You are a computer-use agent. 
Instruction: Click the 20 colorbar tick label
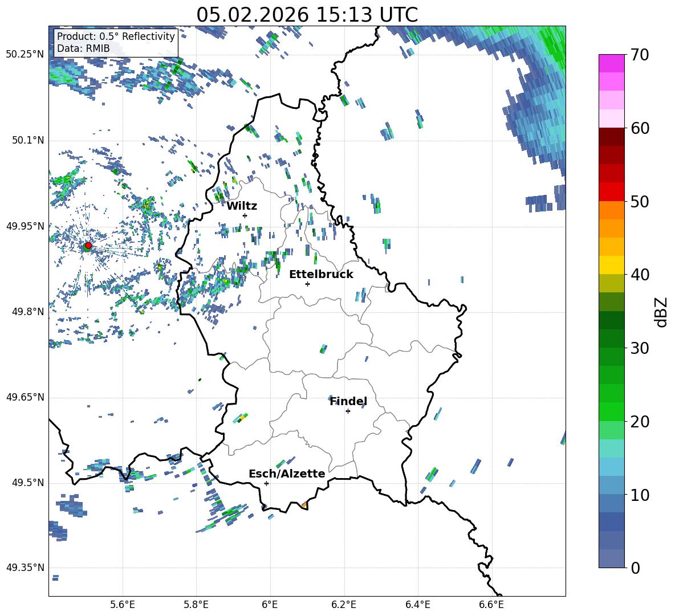tap(640, 422)
